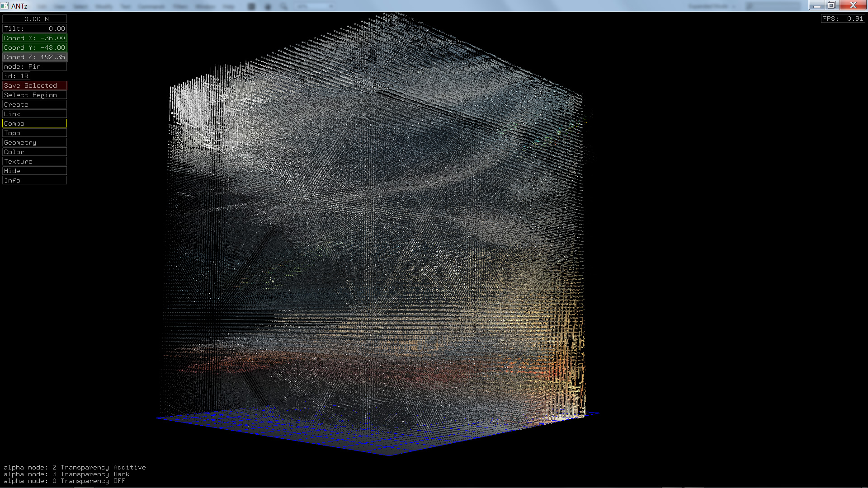Open the Texture option
Viewport: 868px width, 488px height.
tap(34, 161)
